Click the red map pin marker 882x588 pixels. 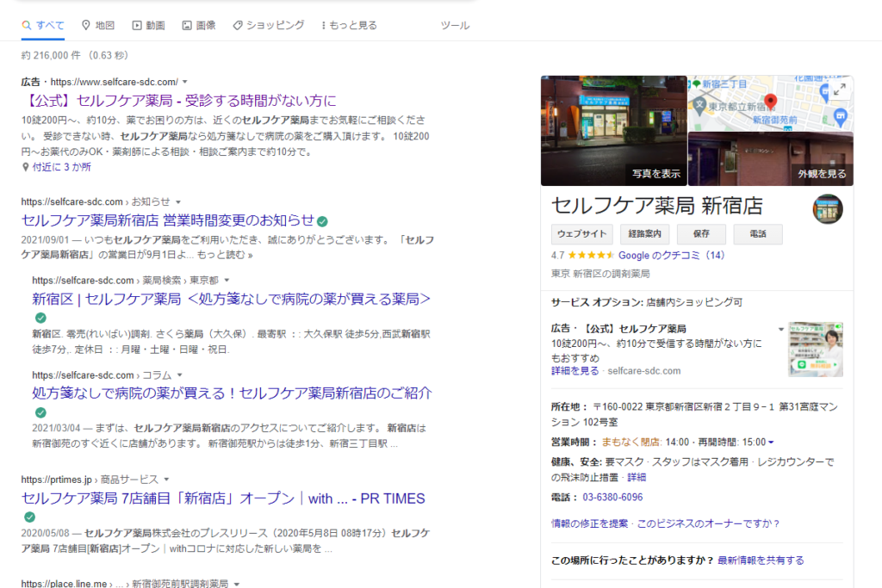click(x=771, y=102)
